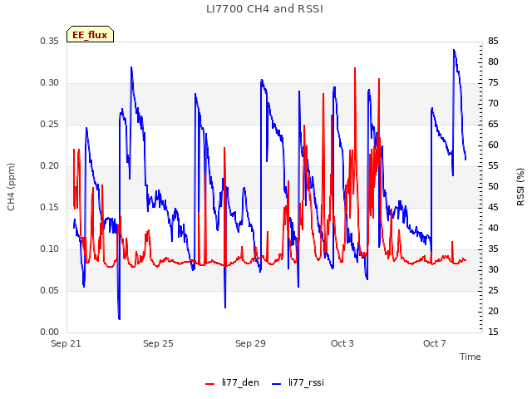The width and height of the screenshot is (532, 399).
Task: Click the RSSI (%) axis label
Action: pyautogui.click(x=520, y=187)
